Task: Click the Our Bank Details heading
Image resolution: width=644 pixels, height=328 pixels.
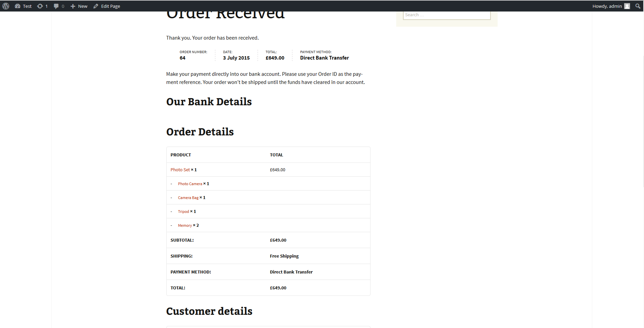Action: click(209, 102)
